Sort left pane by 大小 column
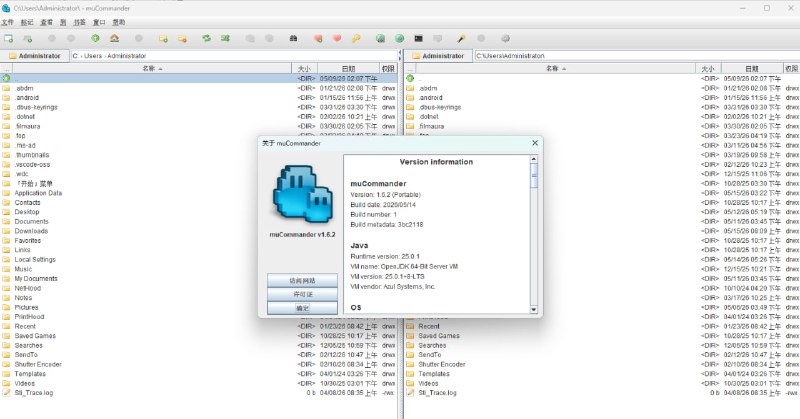The height and width of the screenshot is (419, 800). tap(305, 68)
